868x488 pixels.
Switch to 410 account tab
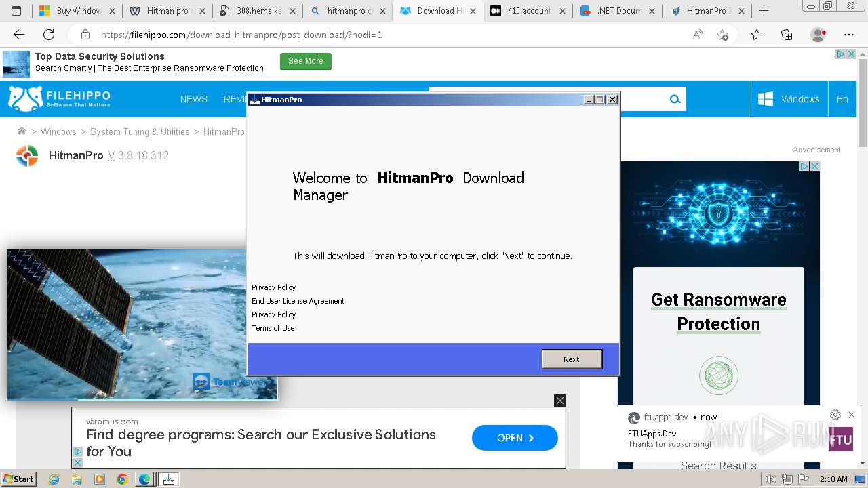click(x=528, y=11)
